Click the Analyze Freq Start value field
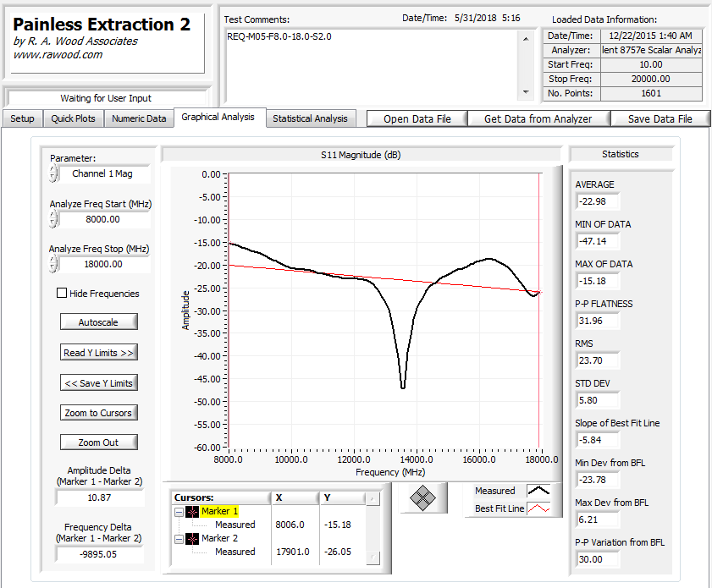Viewport: 712px width, 588px height. (x=103, y=220)
